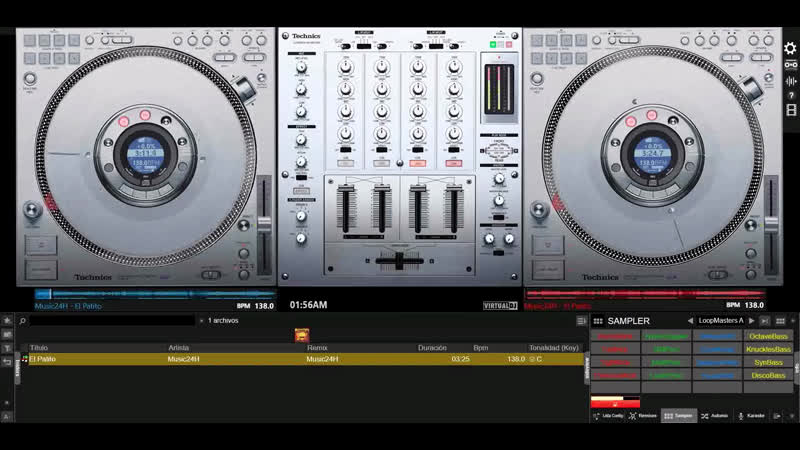Click the 'A' icon at browser sidebar bottom
Viewport: 800px width, 450px height.
(x=7, y=417)
